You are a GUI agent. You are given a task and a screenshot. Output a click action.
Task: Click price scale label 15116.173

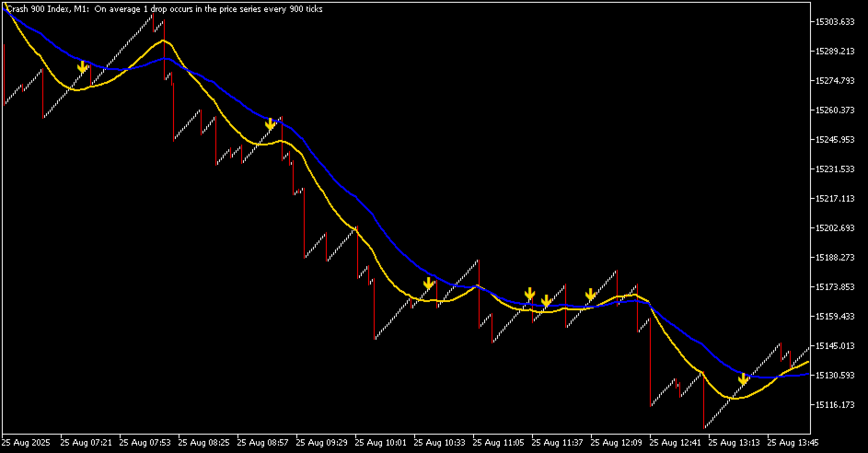[x=836, y=404]
